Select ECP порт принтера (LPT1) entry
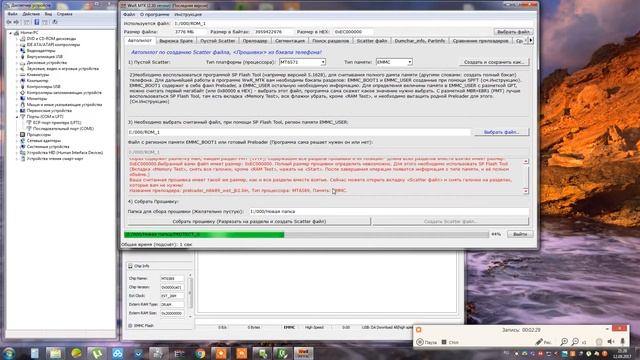The image size is (640, 360). tap(57, 122)
